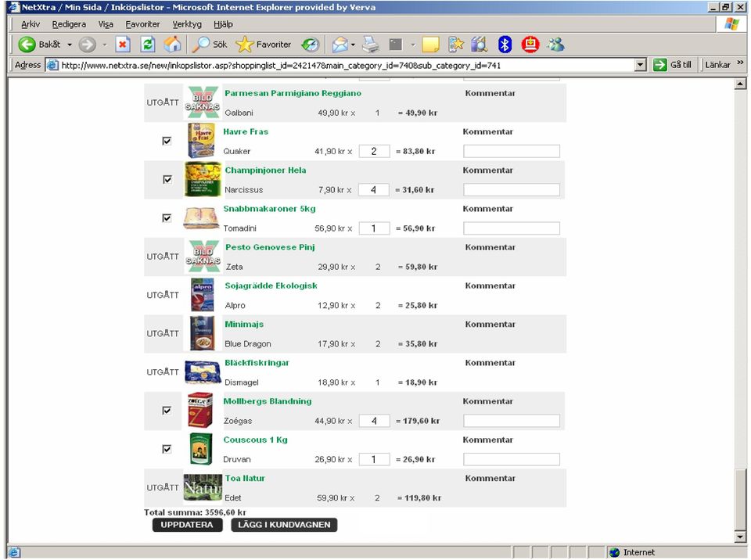Viewport: 751px width, 560px height.
Task: Click the LÄGG I KUNDVAGNEN button
Action: (x=284, y=525)
